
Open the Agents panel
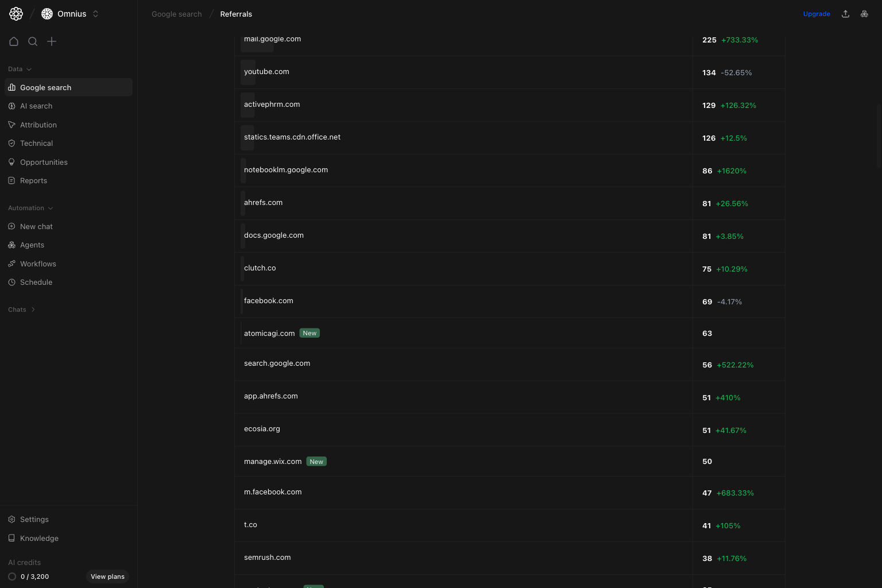[32, 245]
